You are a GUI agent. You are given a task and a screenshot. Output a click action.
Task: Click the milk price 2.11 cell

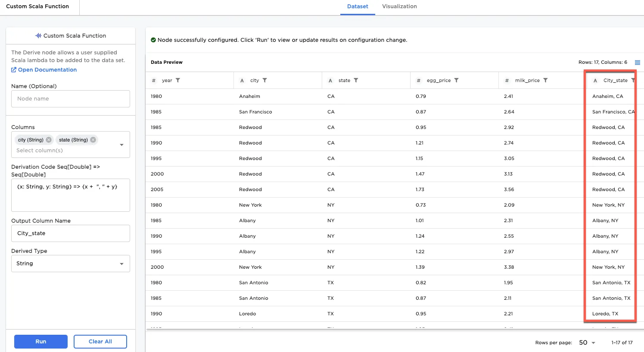(x=507, y=298)
